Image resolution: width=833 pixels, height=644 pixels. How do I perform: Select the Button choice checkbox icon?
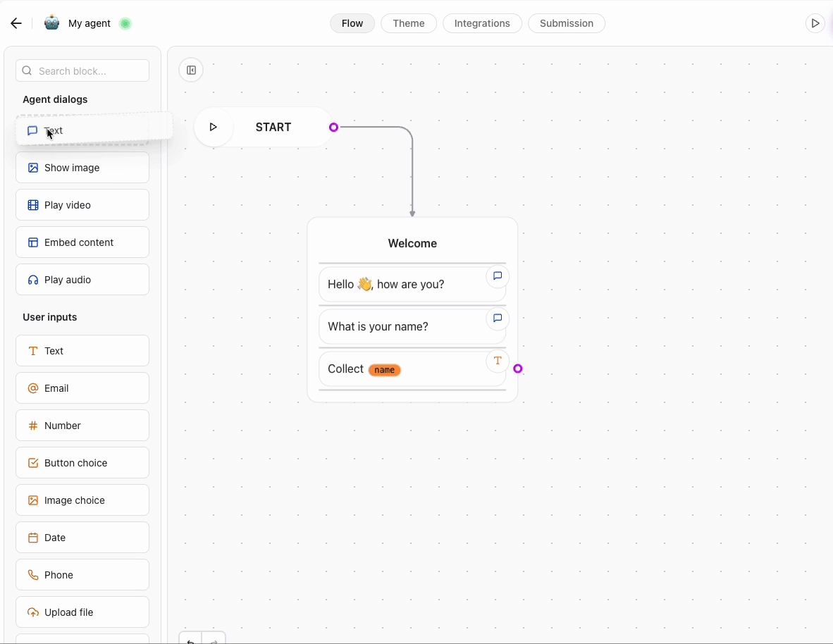pyautogui.click(x=32, y=463)
